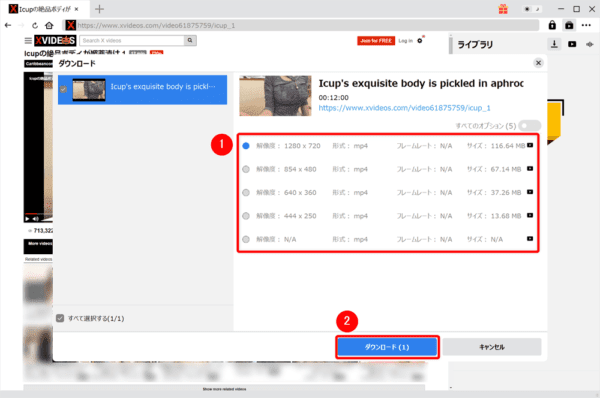The image size is (600, 398).
Task: Select the 640 x 360 resolution radio
Action: (x=246, y=192)
